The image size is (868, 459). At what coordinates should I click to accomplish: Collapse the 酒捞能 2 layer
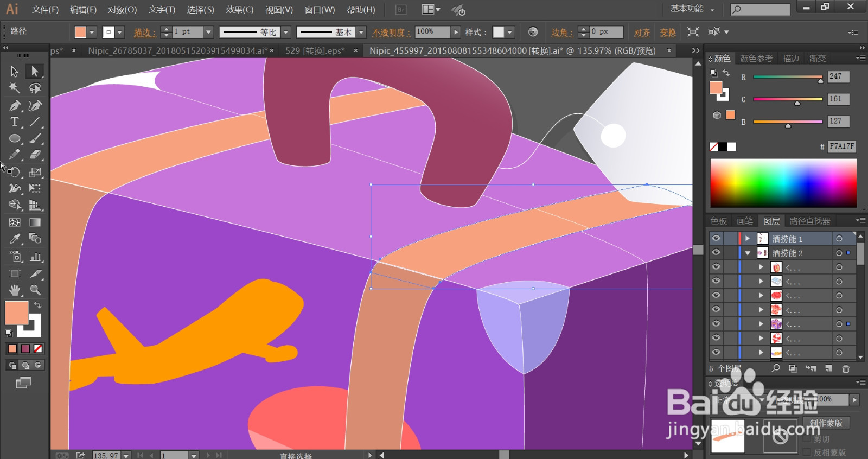748,253
